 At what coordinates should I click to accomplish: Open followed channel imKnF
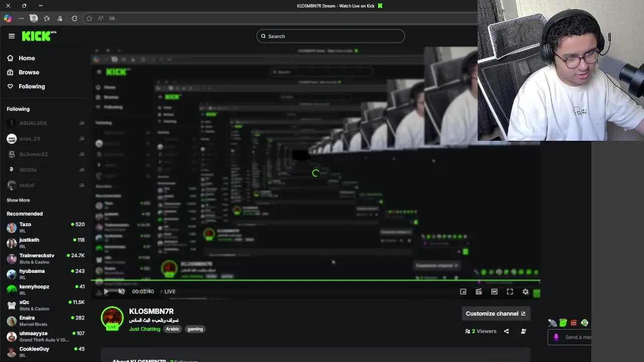45,186
